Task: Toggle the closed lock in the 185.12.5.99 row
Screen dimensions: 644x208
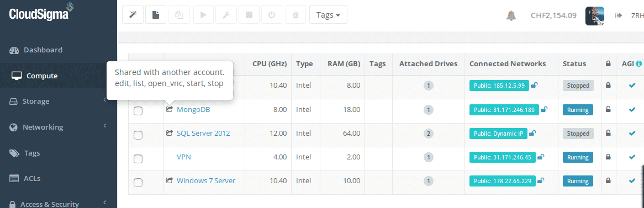Action: pos(608,86)
